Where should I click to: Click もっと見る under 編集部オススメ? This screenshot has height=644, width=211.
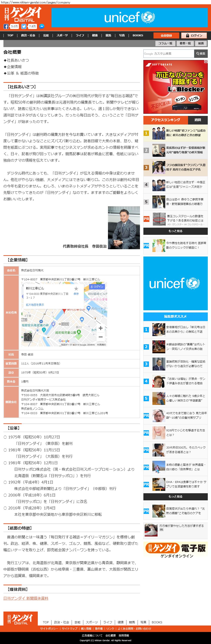pos(176,496)
